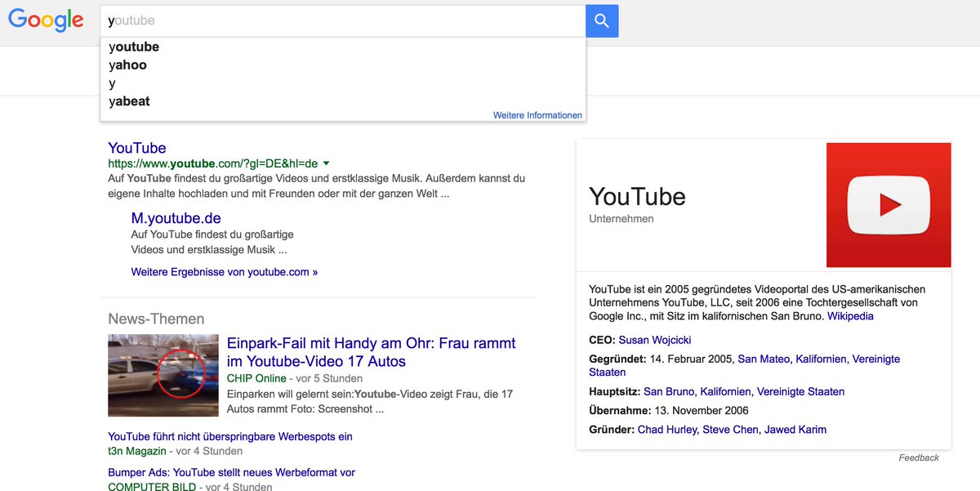Open the Weitere Informationen link
Image resolution: width=980 pixels, height=491 pixels.
537,115
